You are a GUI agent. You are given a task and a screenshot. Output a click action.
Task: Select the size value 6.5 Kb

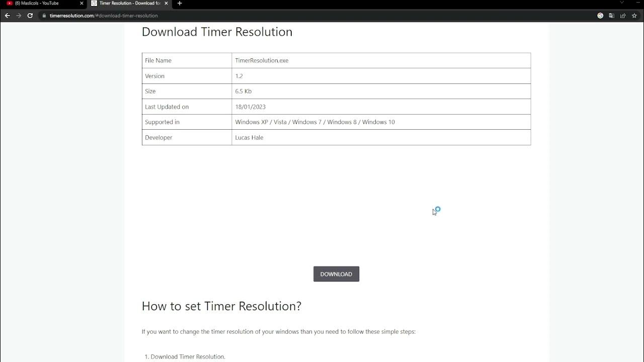coord(244,92)
